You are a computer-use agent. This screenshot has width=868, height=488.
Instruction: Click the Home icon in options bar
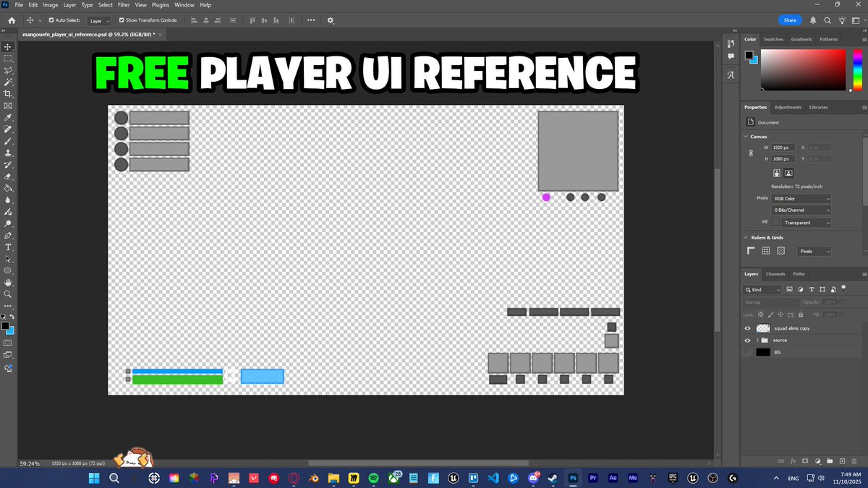tap(12, 20)
